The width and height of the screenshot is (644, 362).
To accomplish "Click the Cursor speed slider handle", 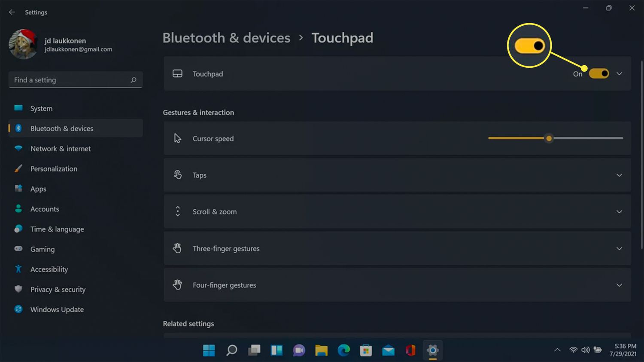I will tap(549, 138).
